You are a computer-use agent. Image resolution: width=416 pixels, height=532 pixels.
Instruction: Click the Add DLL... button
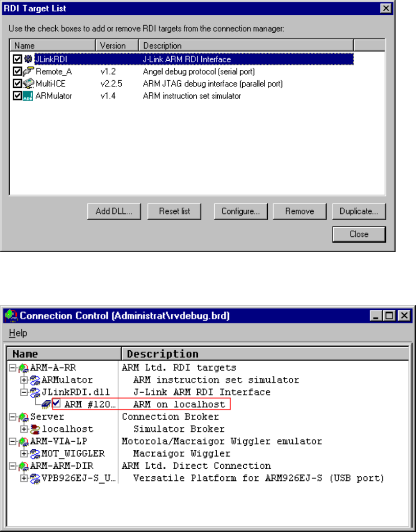113,211
